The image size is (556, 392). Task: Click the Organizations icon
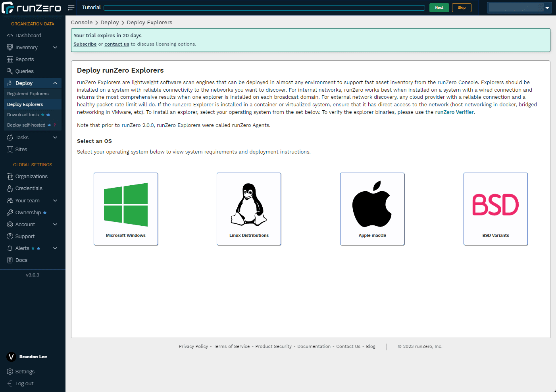(x=10, y=177)
